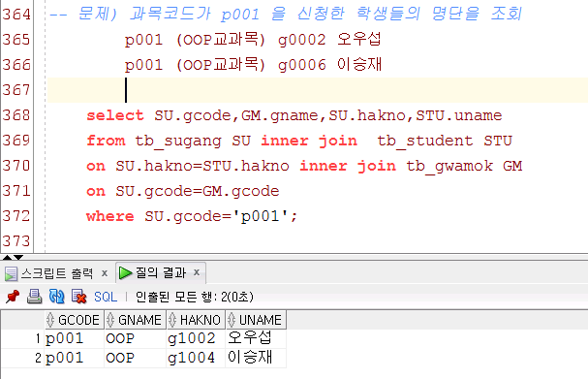Select OOP cell in row 1
This screenshot has height=379, width=588.
tap(135, 338)
